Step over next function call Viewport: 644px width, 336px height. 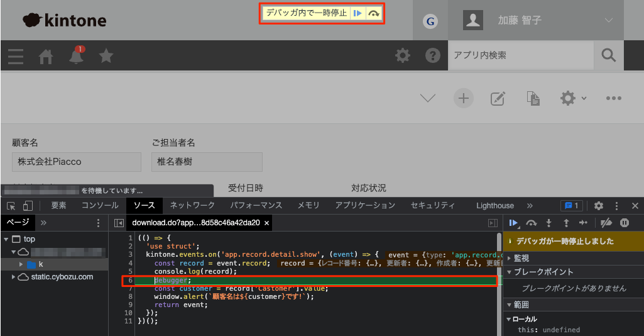coord(532,223)
